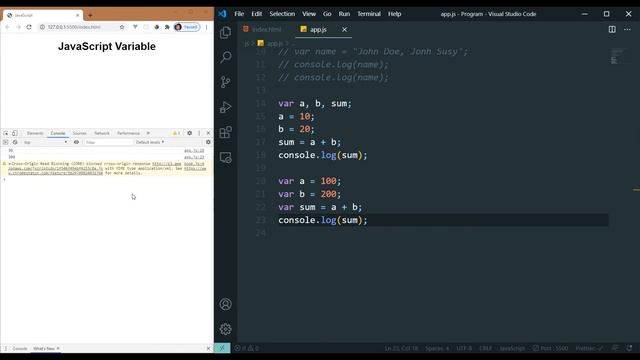This screenshot has width=640, height=360.
Task: Expand the CORB warning message
Action: click(x=9, y=164)
